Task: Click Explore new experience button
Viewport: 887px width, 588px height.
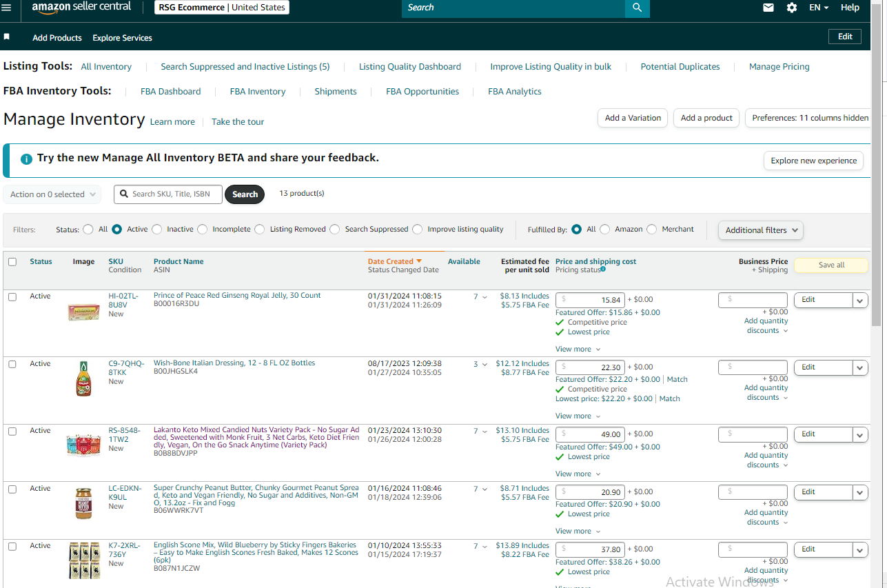Action: tap(813, 161)
